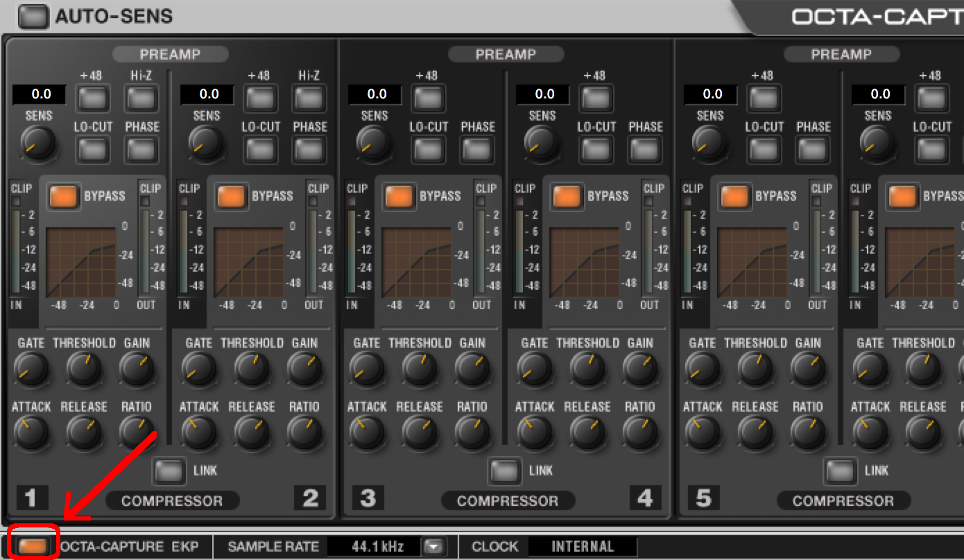
Task: Click the COMPRESSOR label under channels 3-4
Action: [508, 500]
